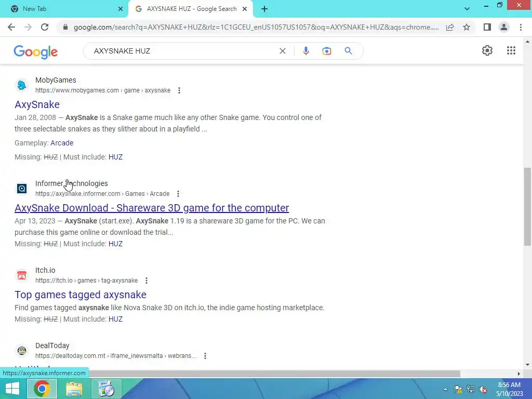The height and width of the screenshot is (399, 532).
Task: Start a voice search using the microphone
Action: (x=305, y=51)
